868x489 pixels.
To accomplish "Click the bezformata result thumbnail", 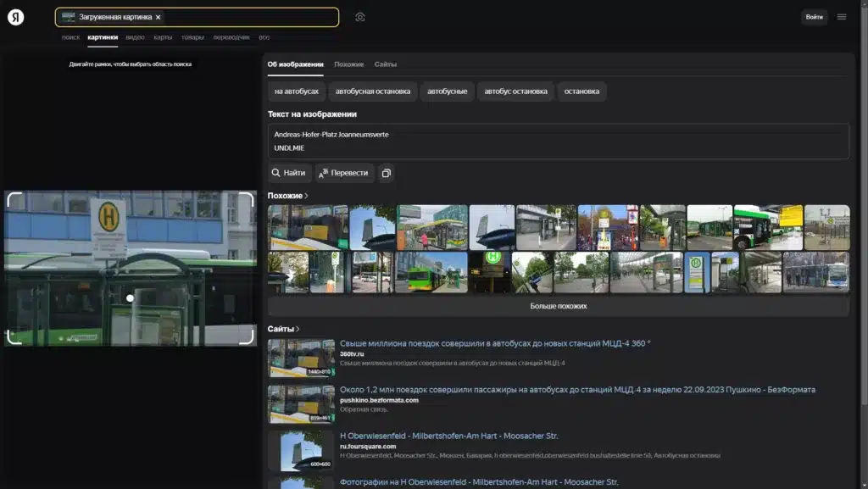I will pos(301,404).
